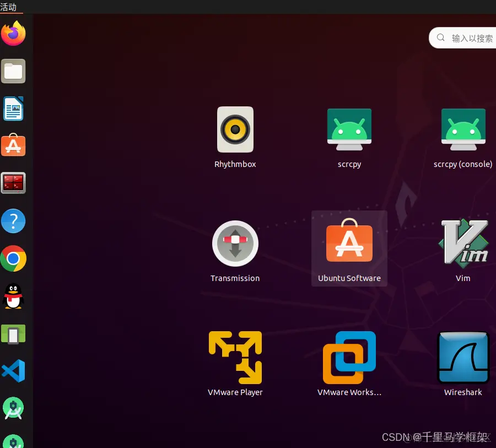Image resolution: width=496 pixels, height=448 pixels.
Task: Launch LibreOffice Writer from the dock
Action: pos(13,109)
